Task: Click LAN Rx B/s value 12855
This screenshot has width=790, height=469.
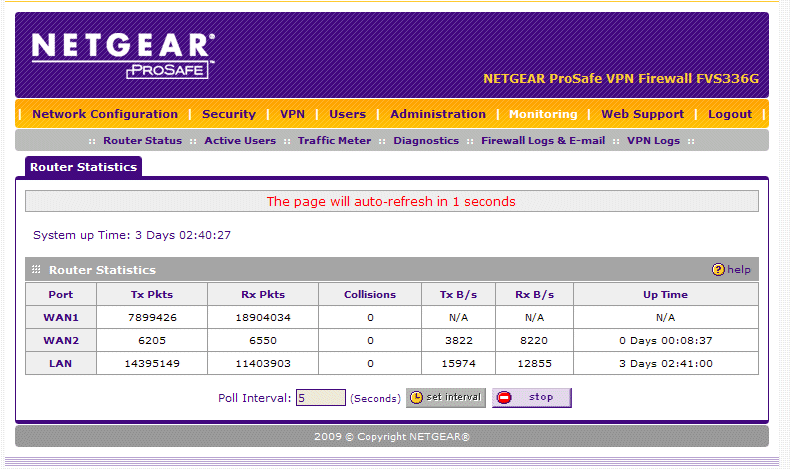Action: click(x=535, y=364)
